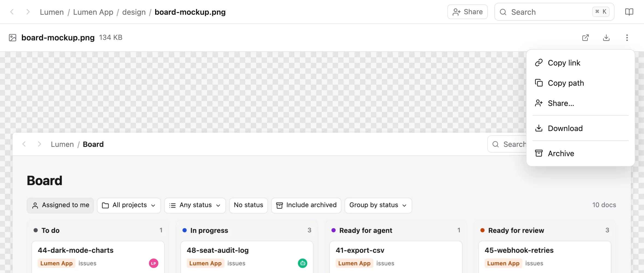
Task: Choose Copy link from the menu
Action: point(580,63)
